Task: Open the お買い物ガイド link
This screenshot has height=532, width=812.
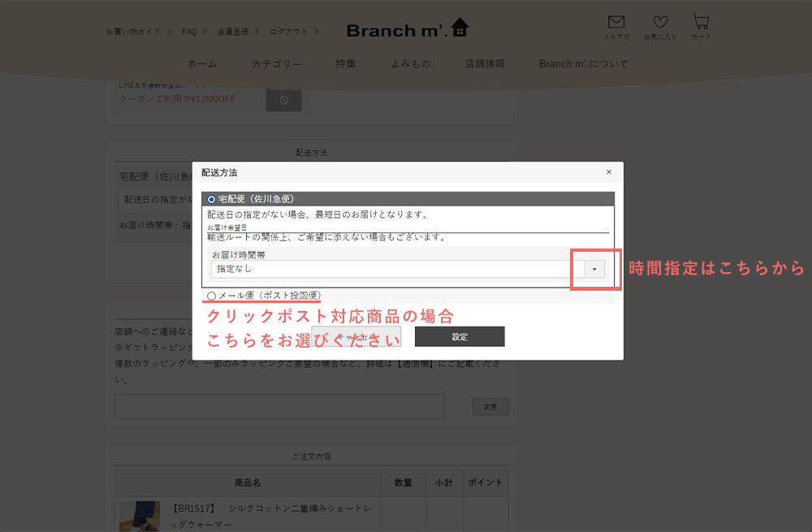Action: (x=134, y=32)
